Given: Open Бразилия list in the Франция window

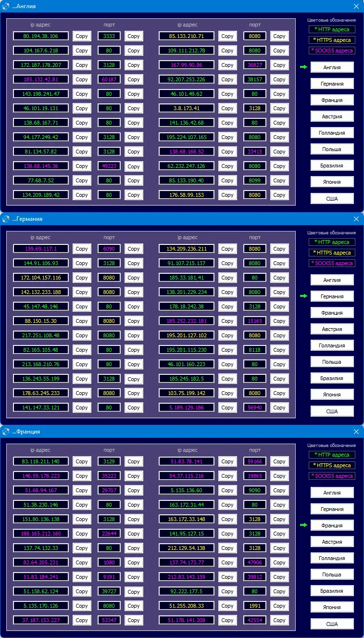Looking at the screenshot, I should [x=332, y=591].
